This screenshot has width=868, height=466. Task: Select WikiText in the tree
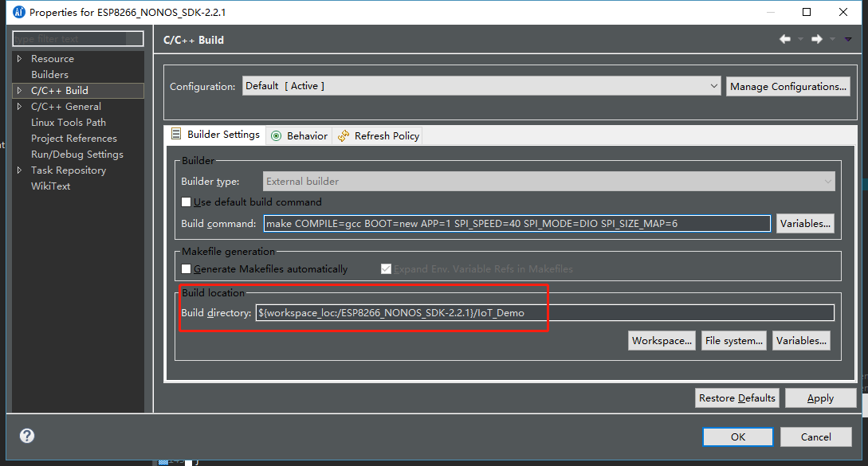click(50, 186)
